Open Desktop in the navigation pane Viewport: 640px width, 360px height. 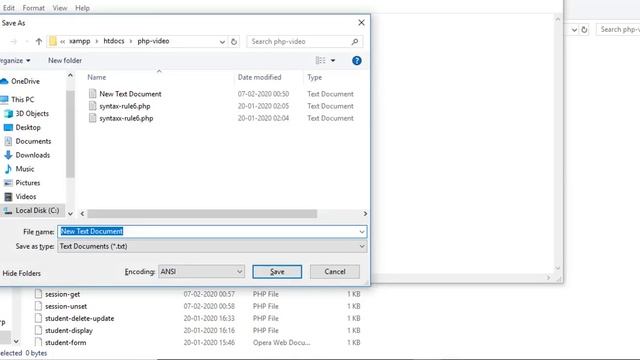click(x=28, y=127)
